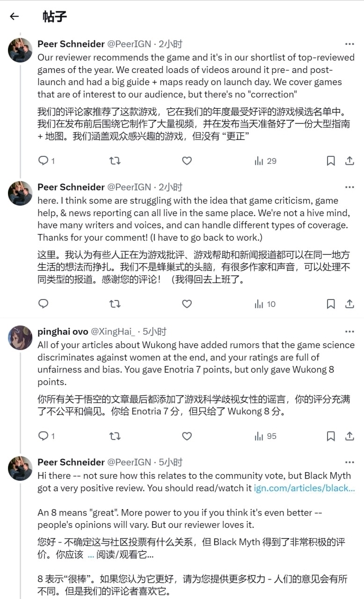Open more options on pinghai ovo post
This screenshot has width=364, height=599.
click(349, 331)
